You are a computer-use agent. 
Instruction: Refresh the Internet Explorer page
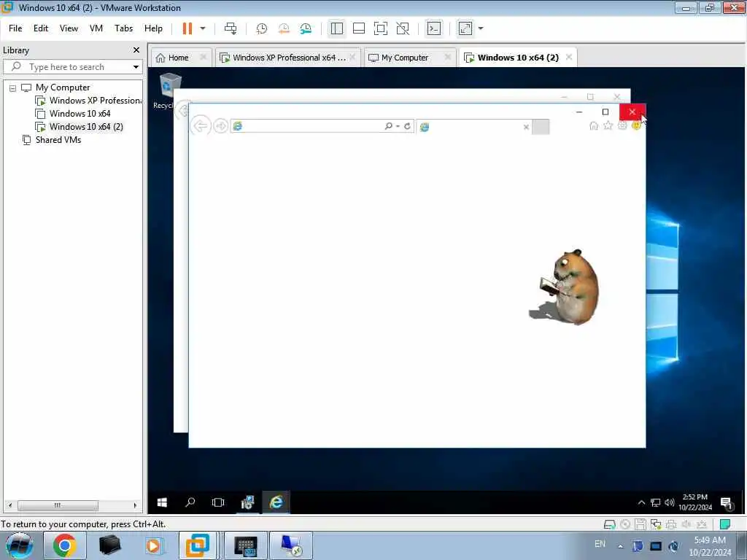pyautogui.click(x=407, y=126)
